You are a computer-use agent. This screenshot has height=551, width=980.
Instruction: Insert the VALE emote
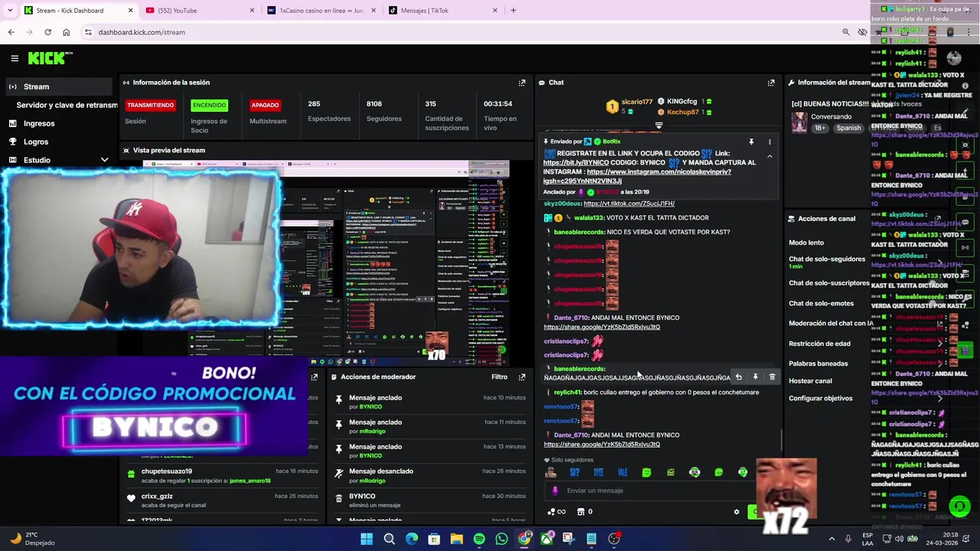point(622,472)
